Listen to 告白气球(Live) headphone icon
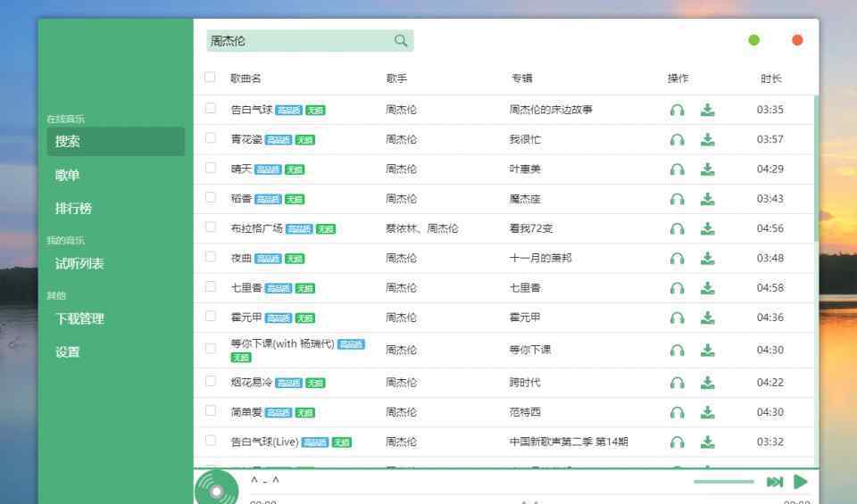This screenshot has height=504, width=857. [678, 442]
